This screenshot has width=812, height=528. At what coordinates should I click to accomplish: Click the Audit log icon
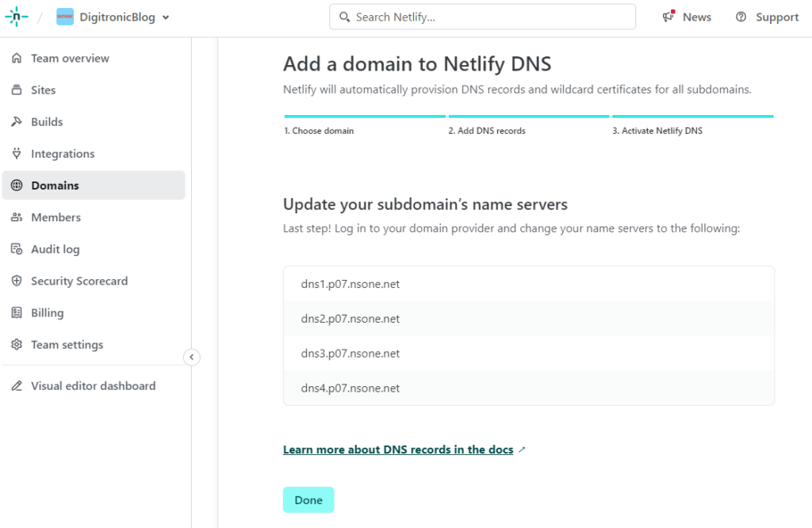point(17,249)
